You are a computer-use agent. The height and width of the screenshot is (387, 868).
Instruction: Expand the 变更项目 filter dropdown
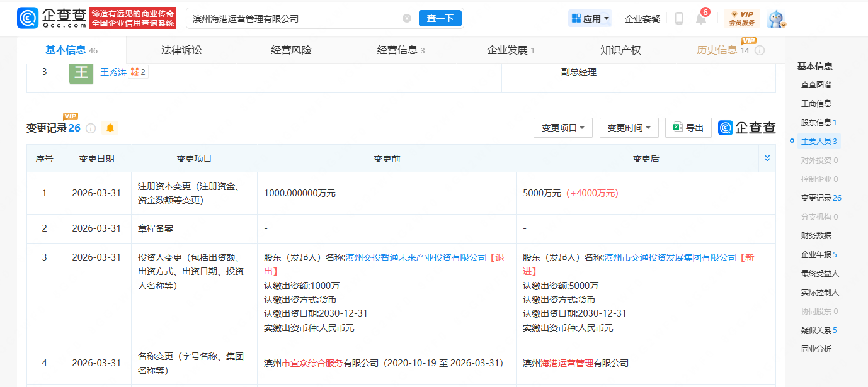(562, 128)
